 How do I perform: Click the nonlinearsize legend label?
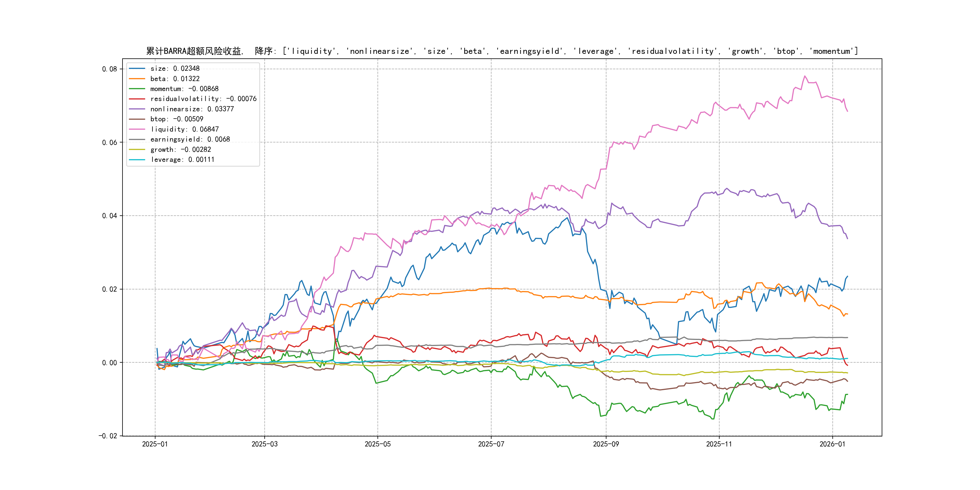click(192, 109)
